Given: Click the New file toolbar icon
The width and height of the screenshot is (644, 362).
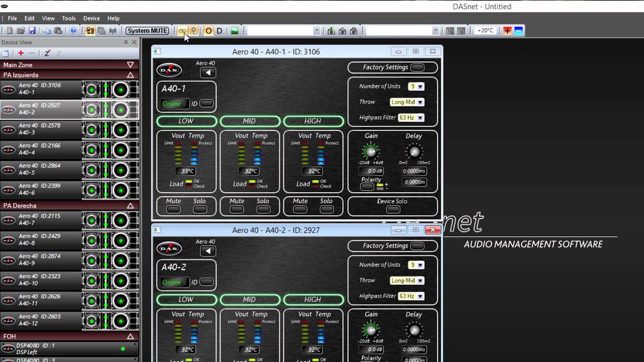Looking at the screenshot, I should pyautogui.click(x=9, y=31).
